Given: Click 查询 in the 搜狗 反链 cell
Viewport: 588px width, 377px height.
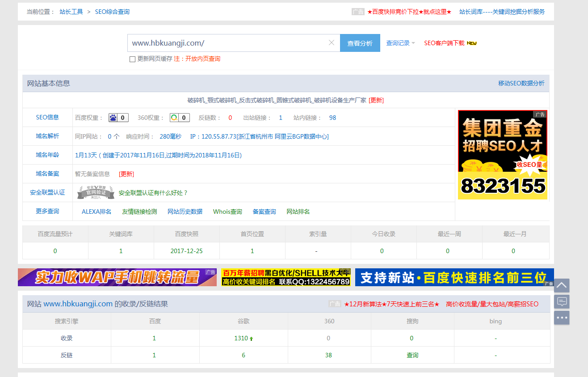Looking at the screenshot, I should 412,355.
